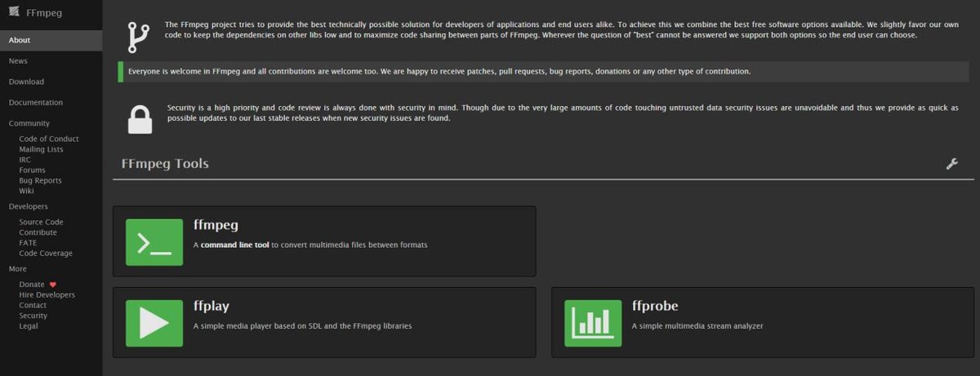The image size is (980, 376).
Task: Click the 'Security is a high priority' paragraph
Action: coord(563,113)
